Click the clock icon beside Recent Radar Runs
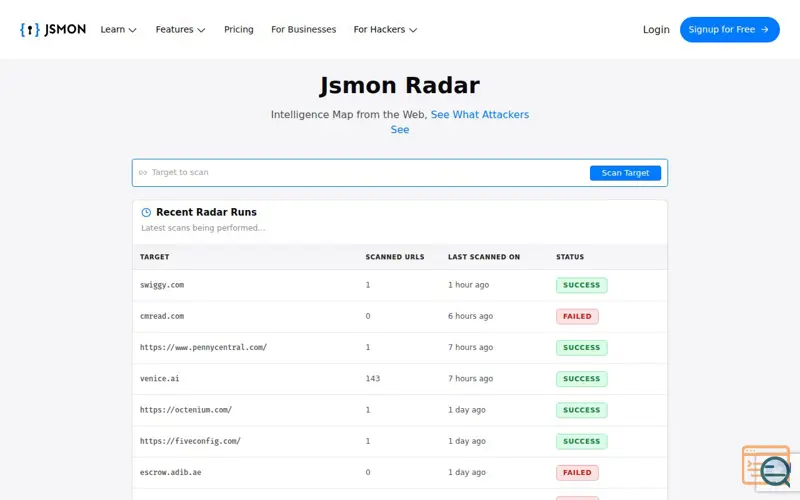Screen dimensions: 800x500 146,212
